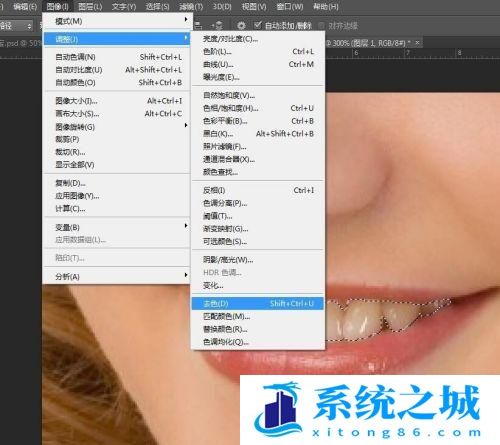500x445 pixels.
Task: Open the 滤镜(T) menu
Action: point(191,7)
